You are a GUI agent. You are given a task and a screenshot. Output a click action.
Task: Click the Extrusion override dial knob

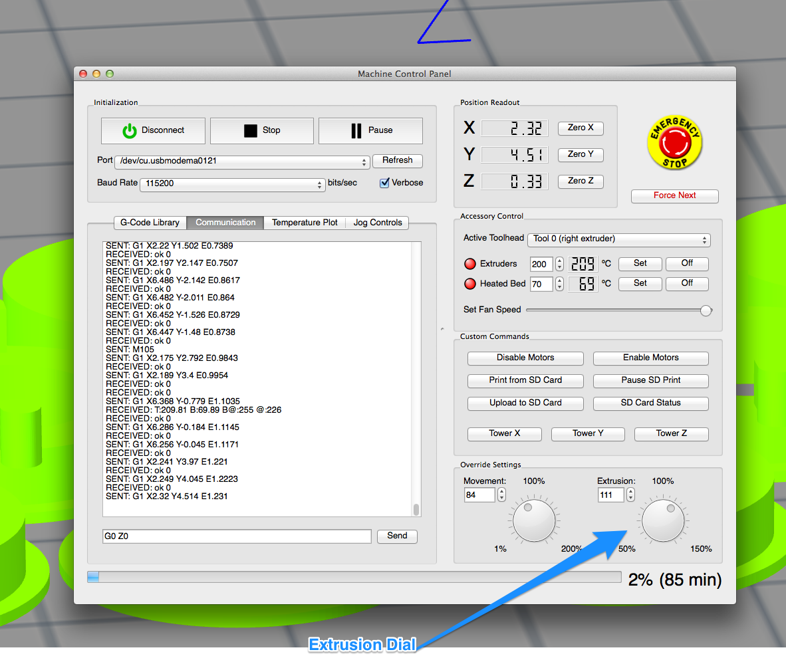(x=663, y=521)
